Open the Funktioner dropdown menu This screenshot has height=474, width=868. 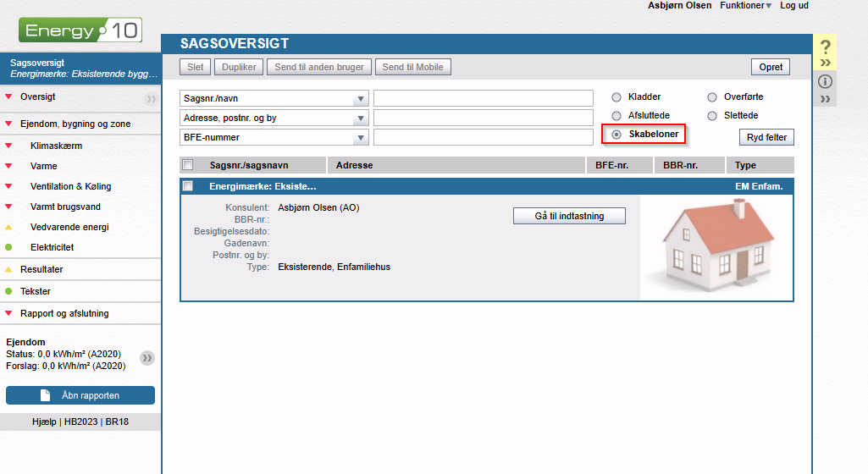pyautogui.click(x=745, y=5)
